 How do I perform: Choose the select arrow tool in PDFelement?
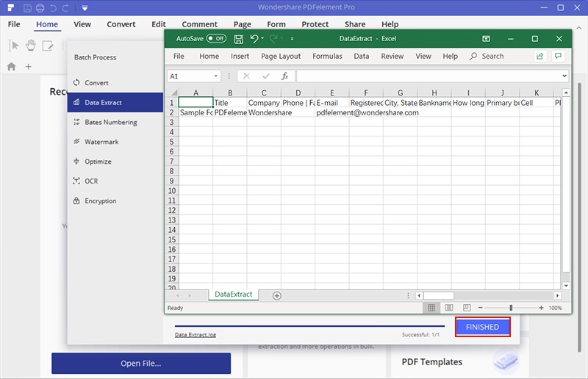pyautogui.click(x=14, y=46)
